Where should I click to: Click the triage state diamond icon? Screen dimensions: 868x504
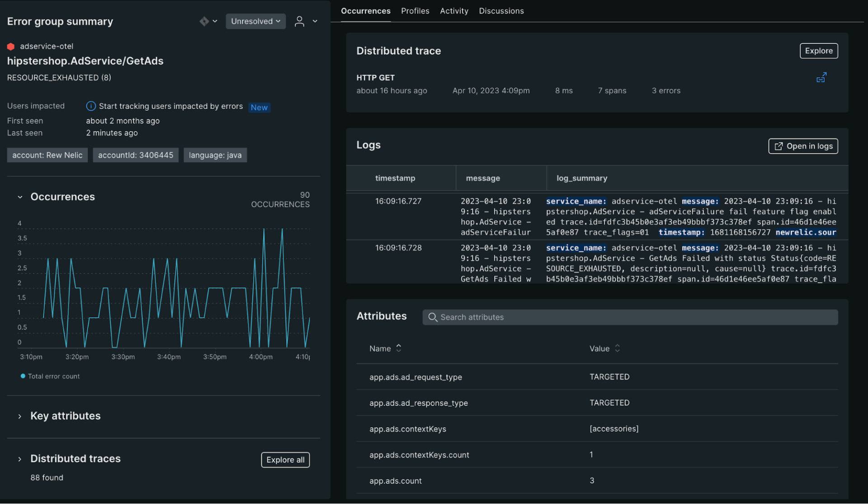tap(204, 21)
